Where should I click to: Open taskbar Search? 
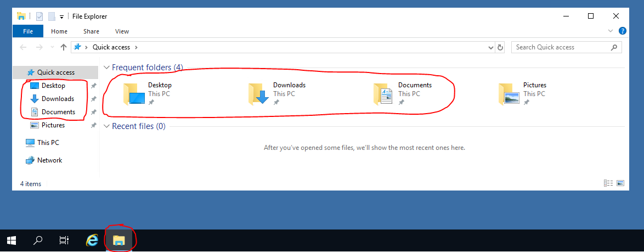pyautogui.click(x=38, y=240)
